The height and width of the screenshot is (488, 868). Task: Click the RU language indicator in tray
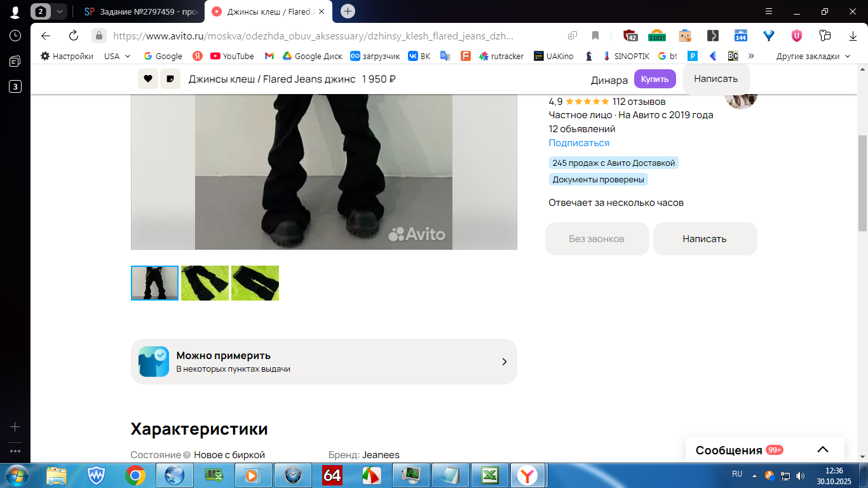pos(737,474)
